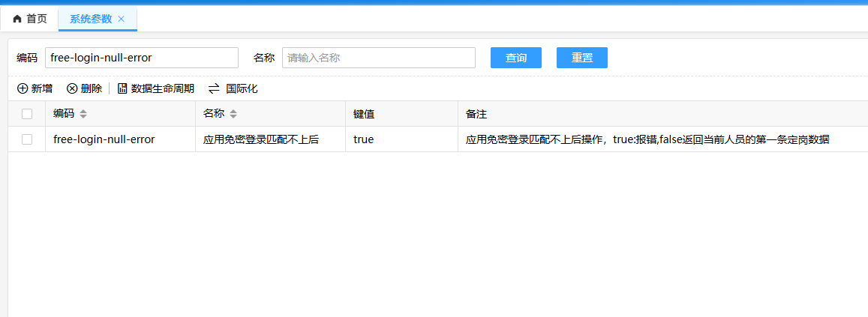Open 数据生命周期 from the toolbar
The height and width of the screenshot is (317, 868).
(155, 88)
